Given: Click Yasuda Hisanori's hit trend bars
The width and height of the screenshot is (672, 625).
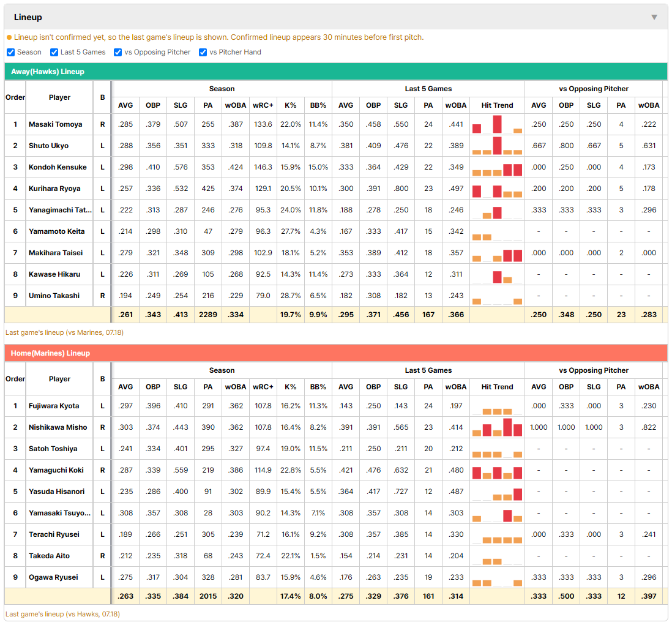Looking at the screenshot, I should [x=497, y=492].
